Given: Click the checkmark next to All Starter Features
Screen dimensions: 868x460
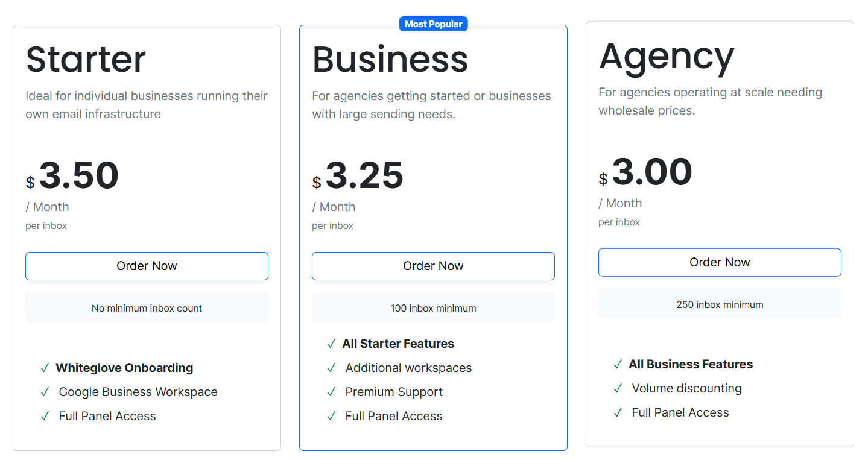Looking at the screenshot, I should (x=331, y=344).
